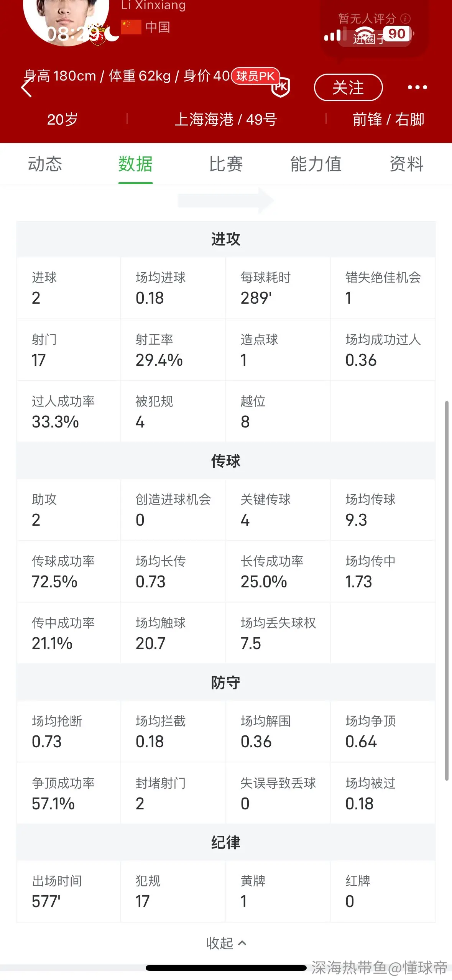Viewport: 452px width, 980px height.
Task: Select the 数据 tab
Action: [x=135, y=164]
